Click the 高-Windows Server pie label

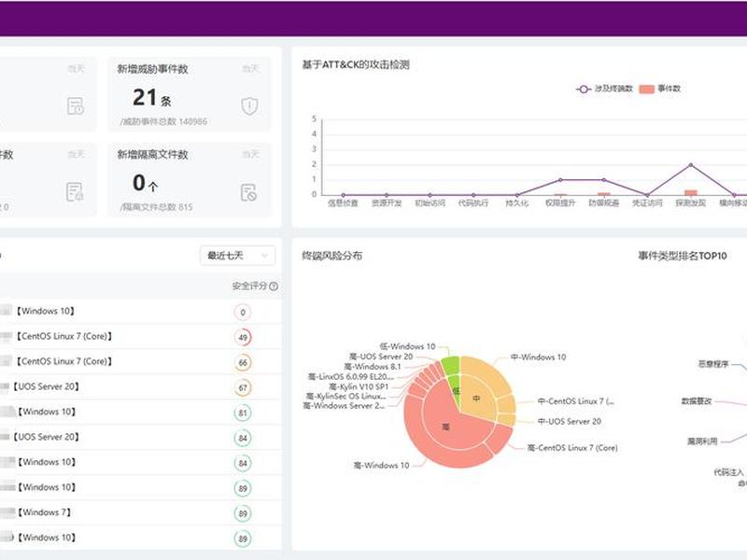344,406
